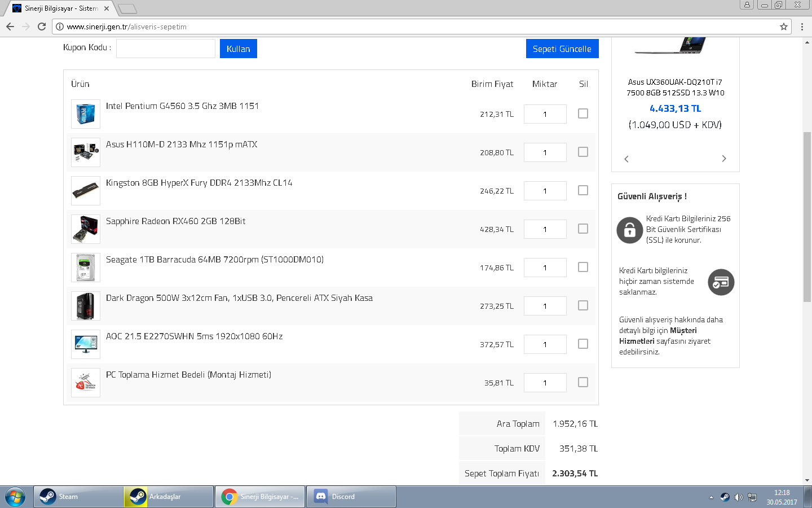This screenshot has width=812, height=508.
Task: Bookmark this page with the star icon
Action: point(784,27)
